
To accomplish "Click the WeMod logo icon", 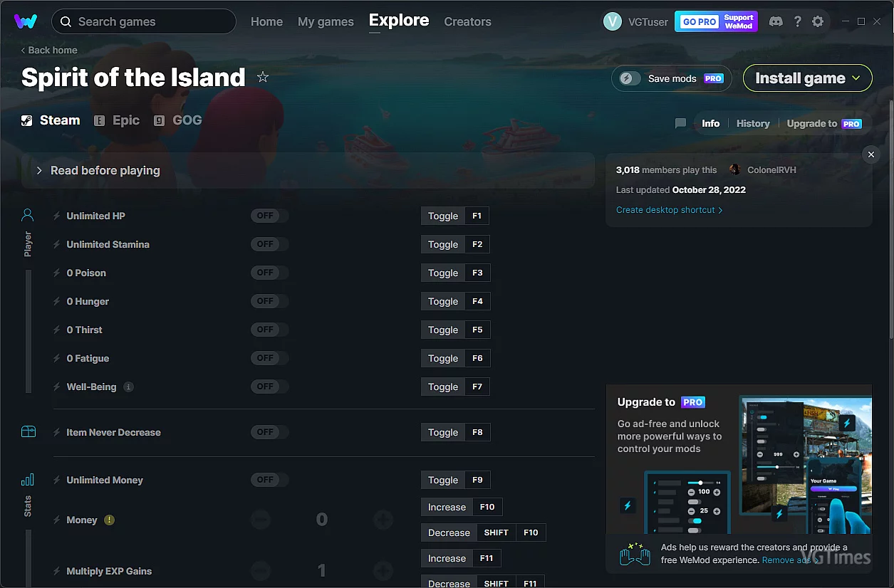I will point(26,21).
